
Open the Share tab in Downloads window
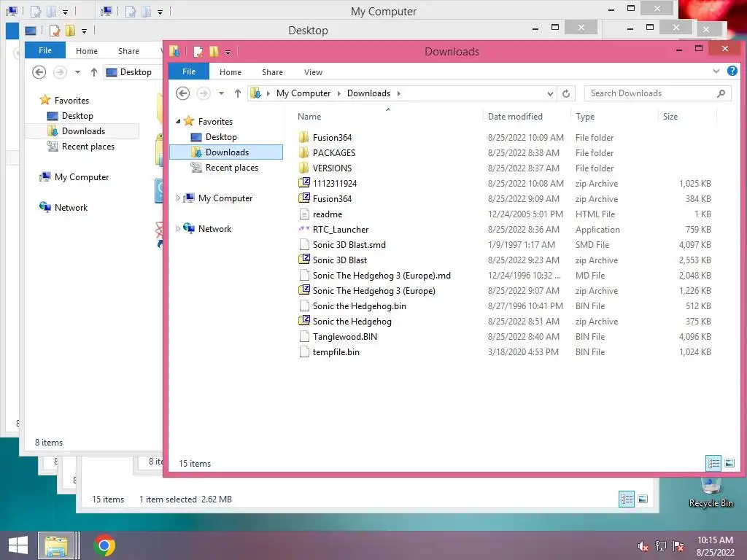click(273, 72)
